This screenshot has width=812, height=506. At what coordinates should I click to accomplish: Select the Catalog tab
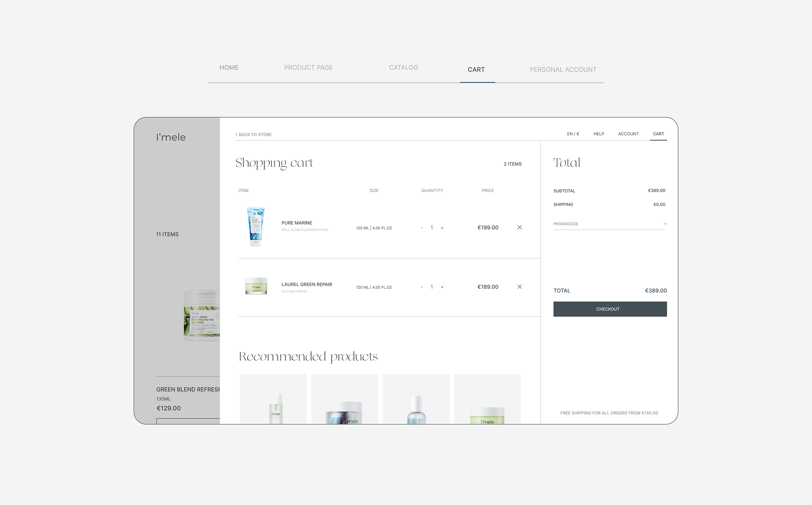point(403,67)
